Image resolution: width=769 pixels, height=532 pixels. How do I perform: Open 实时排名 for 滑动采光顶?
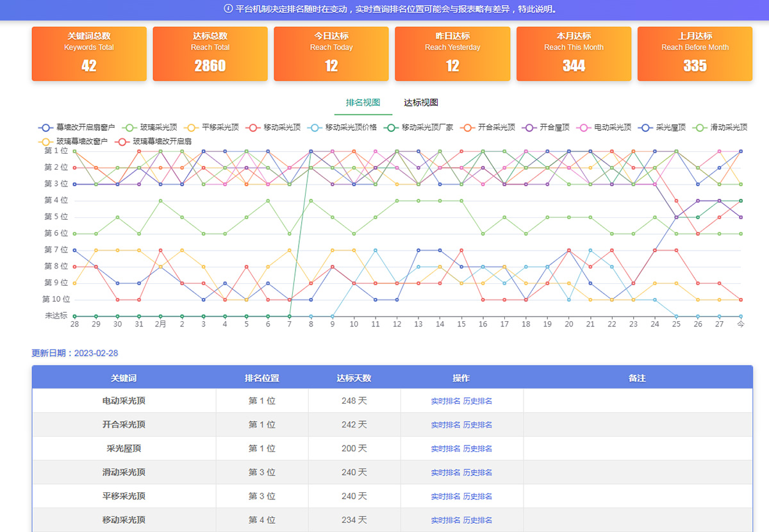445,472
